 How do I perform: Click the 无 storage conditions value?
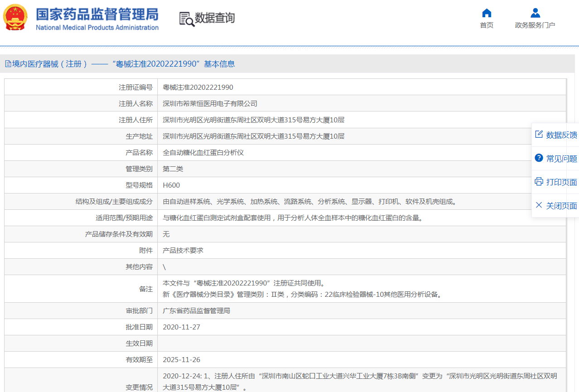coord(166,234)
